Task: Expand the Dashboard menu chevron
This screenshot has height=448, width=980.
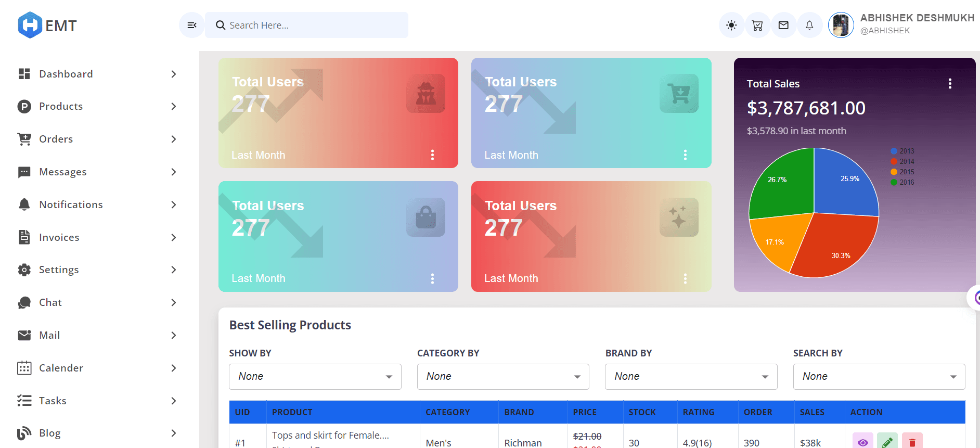Action: [174, 74]
